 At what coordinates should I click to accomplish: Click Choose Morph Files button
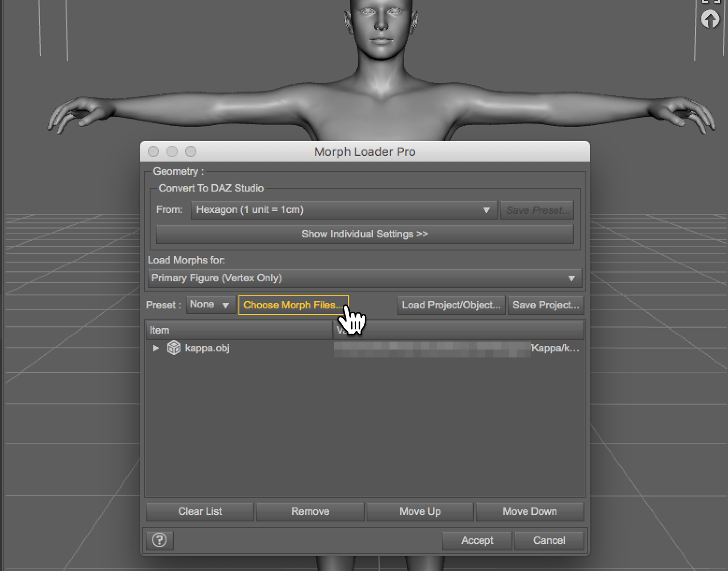pos(293,305)
